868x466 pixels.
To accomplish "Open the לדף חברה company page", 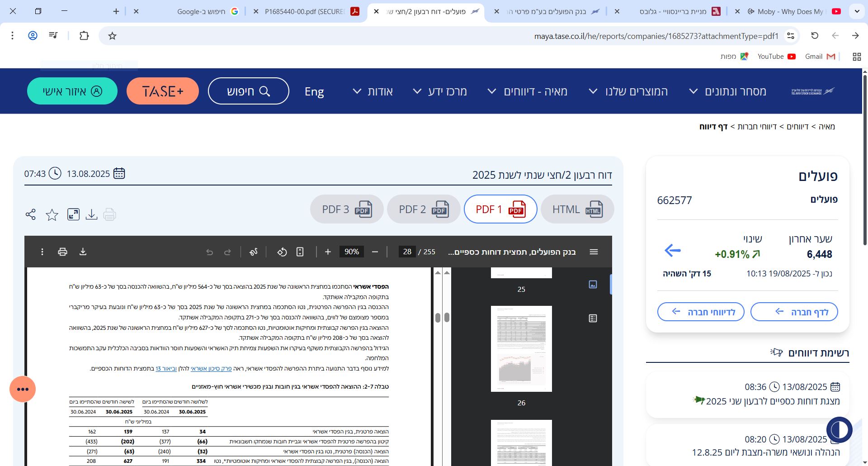I will pyautogui.click(x=794, y=312).
